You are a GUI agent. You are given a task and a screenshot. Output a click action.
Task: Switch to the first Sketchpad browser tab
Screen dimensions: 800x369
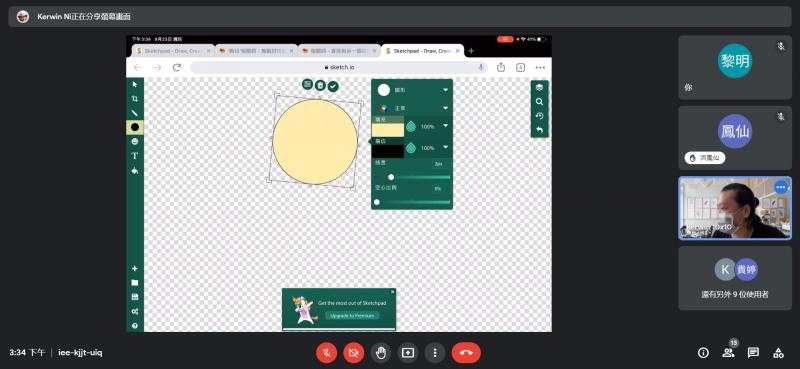pyautogui.click(x=173, y=51)
